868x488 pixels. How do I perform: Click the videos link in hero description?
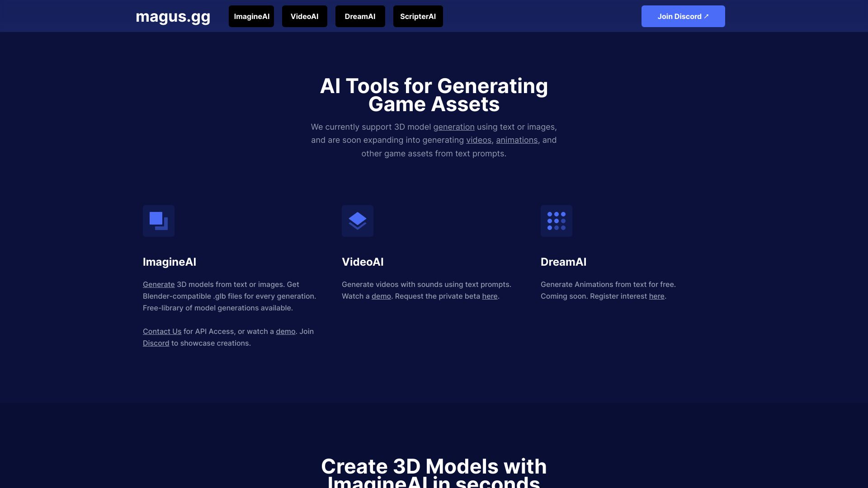point(478,140)
